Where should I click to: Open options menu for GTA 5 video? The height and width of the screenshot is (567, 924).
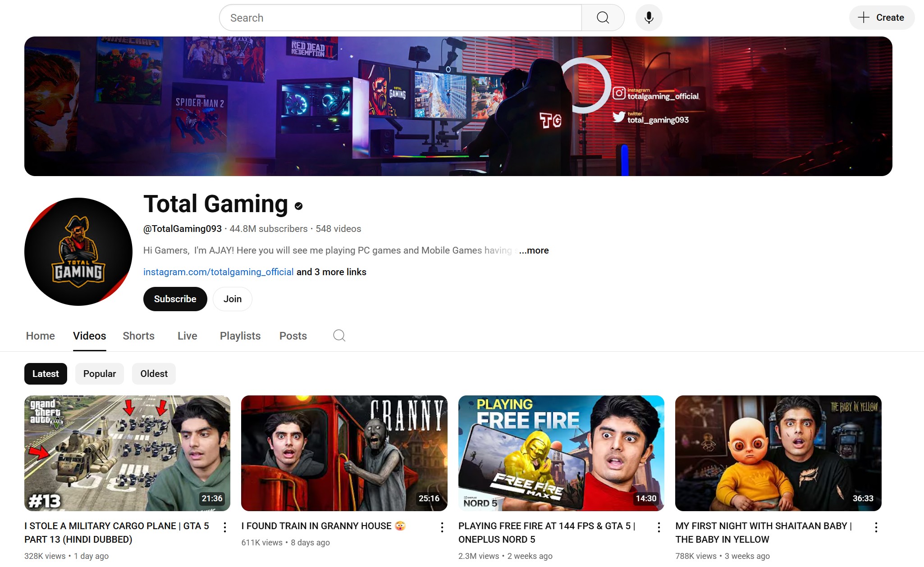[x=225, y=527]
